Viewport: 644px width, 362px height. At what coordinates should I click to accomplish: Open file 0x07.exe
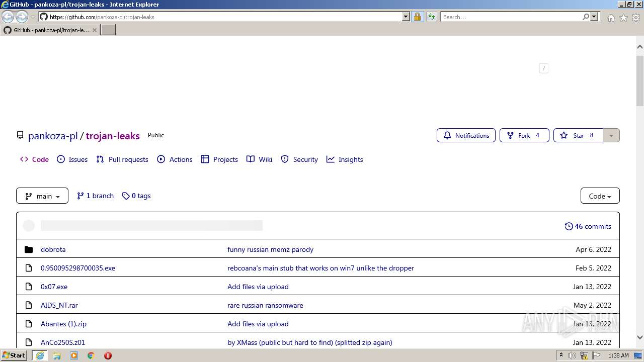point(54,287)
